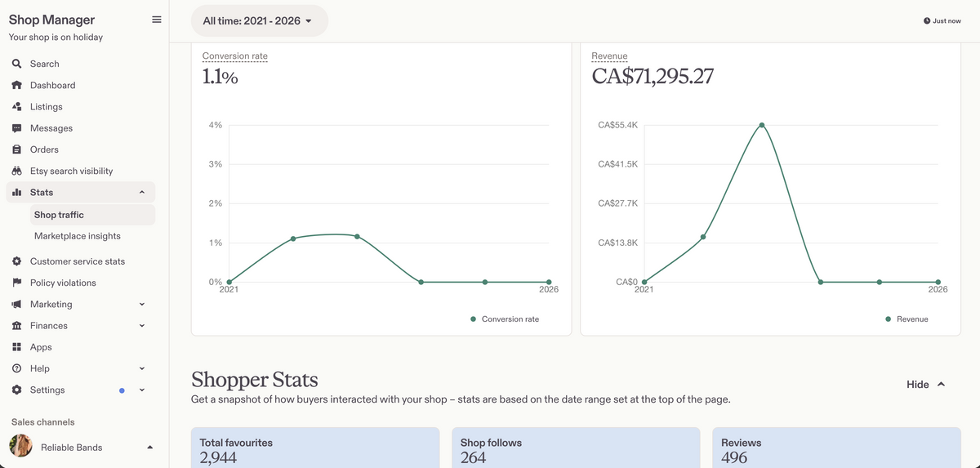Click the Total favourites stats card
Screen dimensions: 980x468
click(x=314, y=448)
